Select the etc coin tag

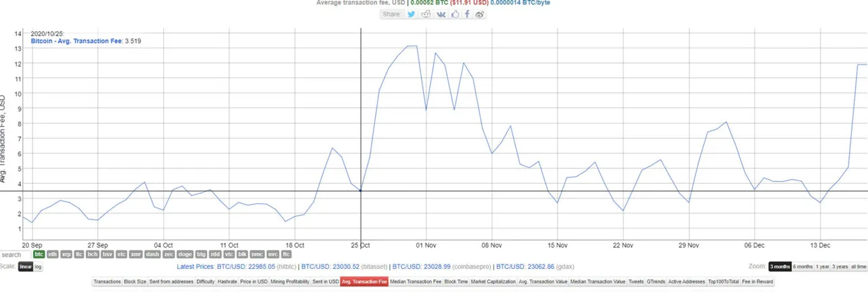(x=121, y=255)
